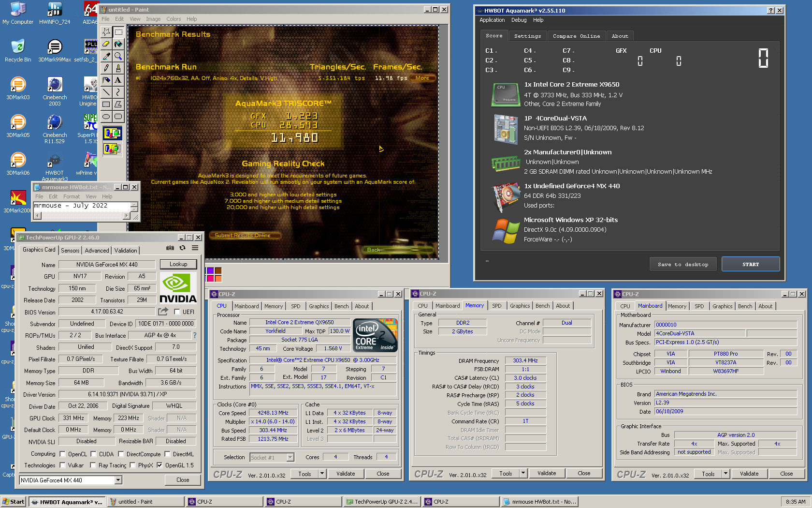This screenshot has height=508, width=812.
Task: Switch to TechPowerUp GPU-Z in the taskbar
Action: pyautogui.click(x=382, y=502)
